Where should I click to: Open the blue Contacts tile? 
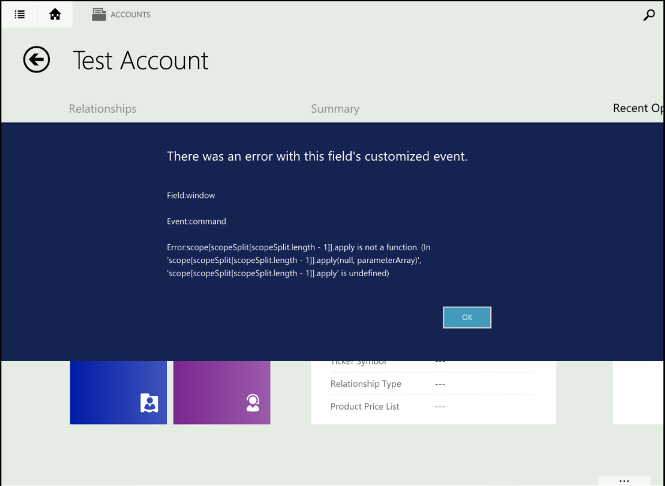click(118, 392)
